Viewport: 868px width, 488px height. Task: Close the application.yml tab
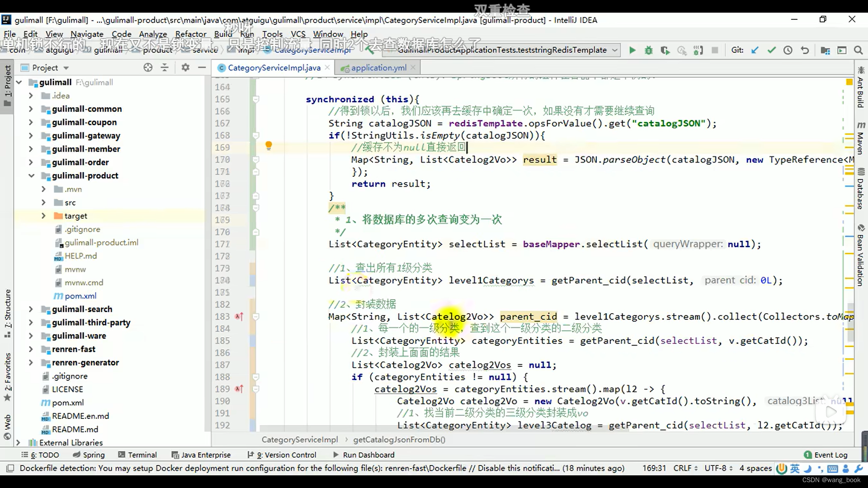pos(413,67)
